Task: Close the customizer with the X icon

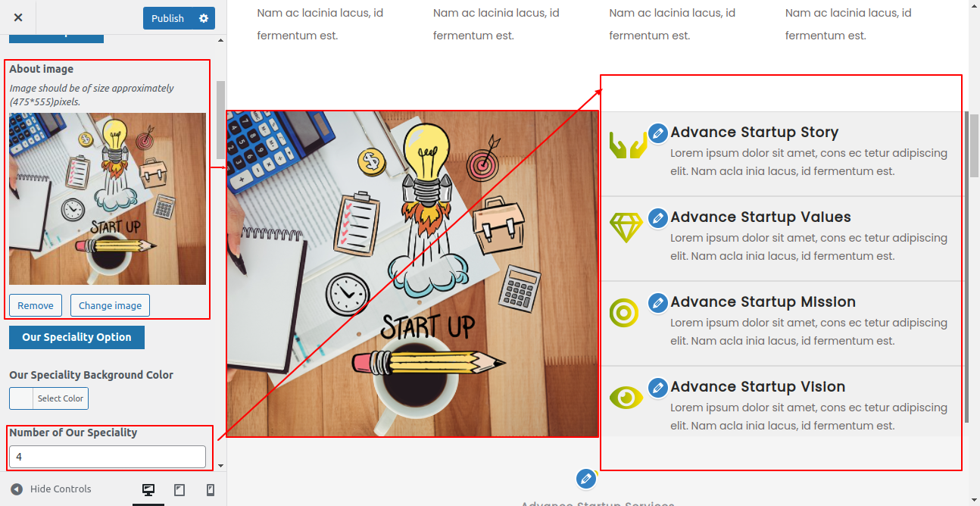Action: (18, 17)
